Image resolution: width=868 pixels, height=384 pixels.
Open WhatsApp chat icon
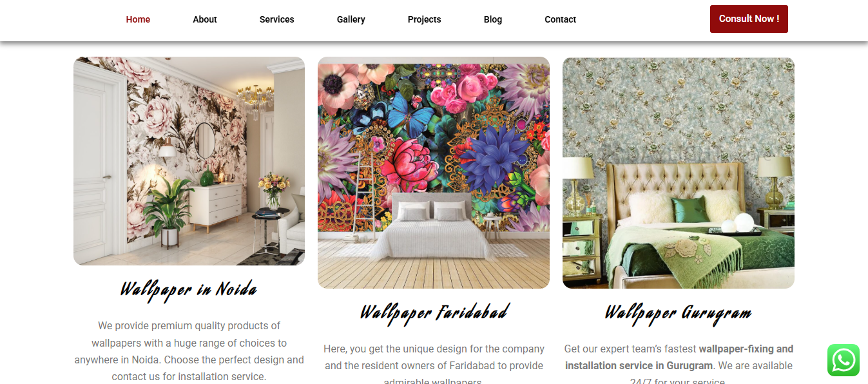click(844, 360)
